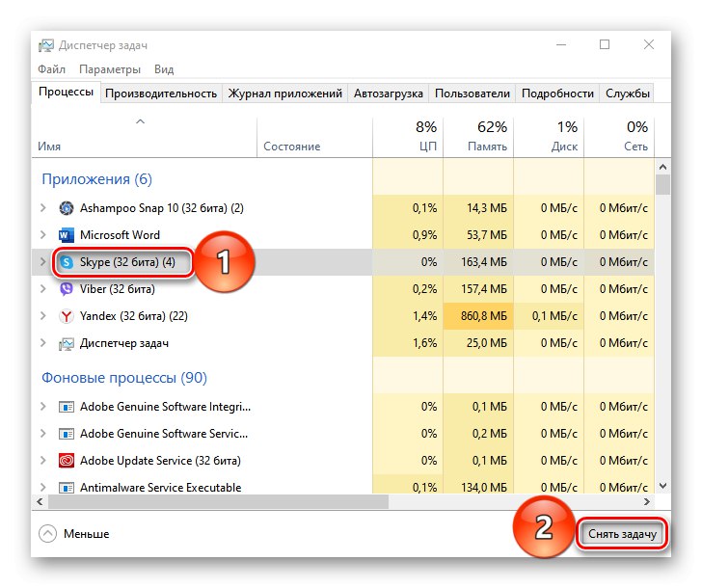Expand the Yandex (32 бита) (22) group
Image resolution: width=702 pixels, height=588 pixels.
coord(43,316)
